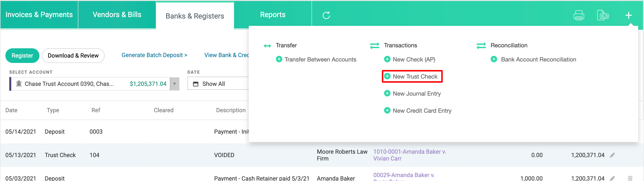This screenshot has width=644, height=181.
Task: Select Chase Trust Account 0390 combo box
Action: click(94, 84)
